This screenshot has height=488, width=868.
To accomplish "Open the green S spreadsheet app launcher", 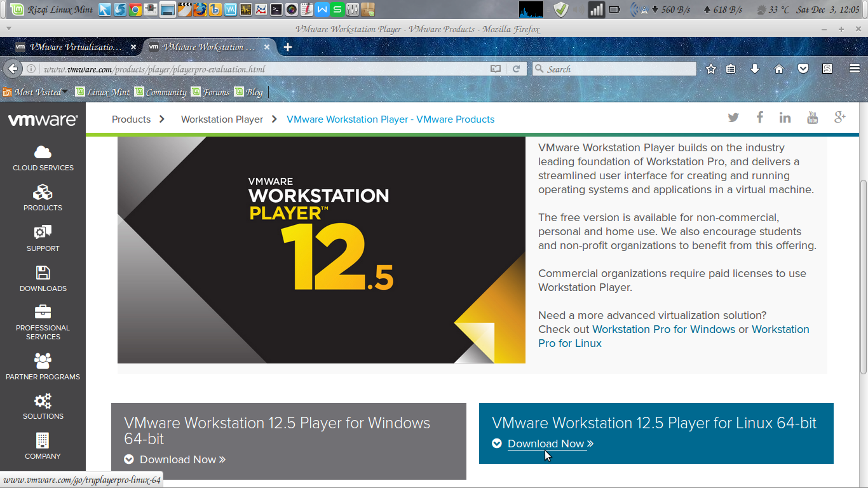I will [x=337, y=10].
